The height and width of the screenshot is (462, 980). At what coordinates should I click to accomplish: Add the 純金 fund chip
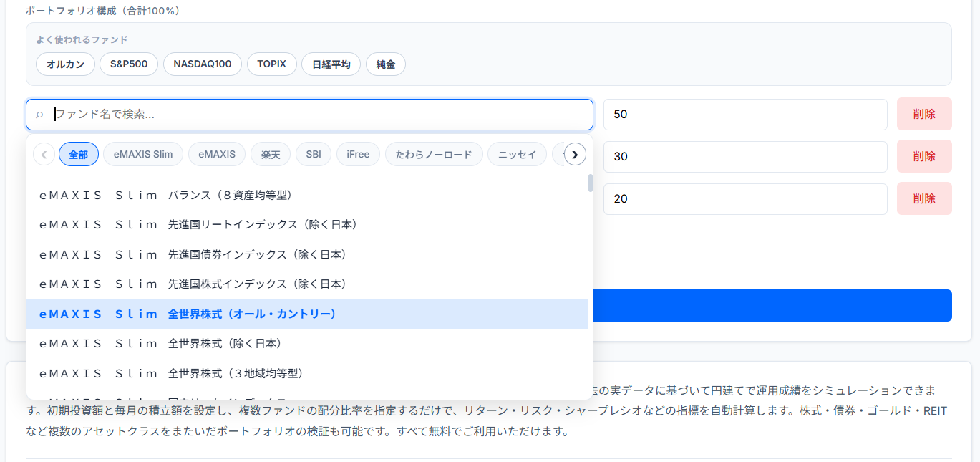click(385, 64)
